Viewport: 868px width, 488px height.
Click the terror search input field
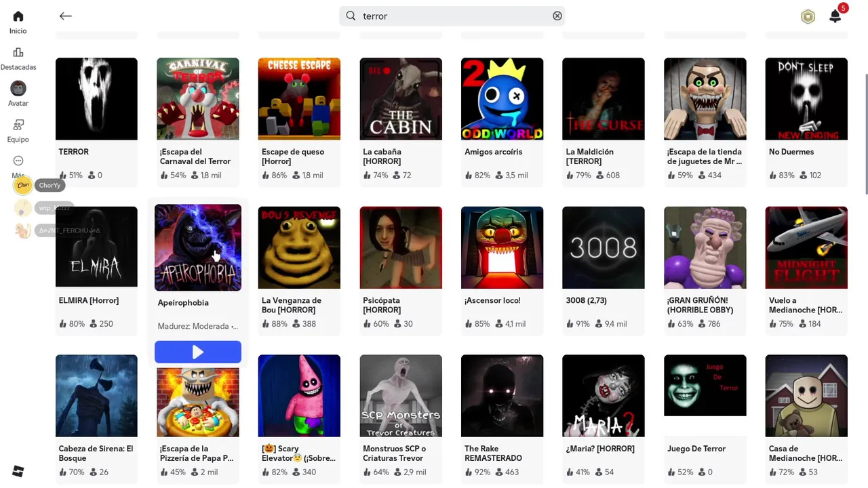[x=452, y=16]
